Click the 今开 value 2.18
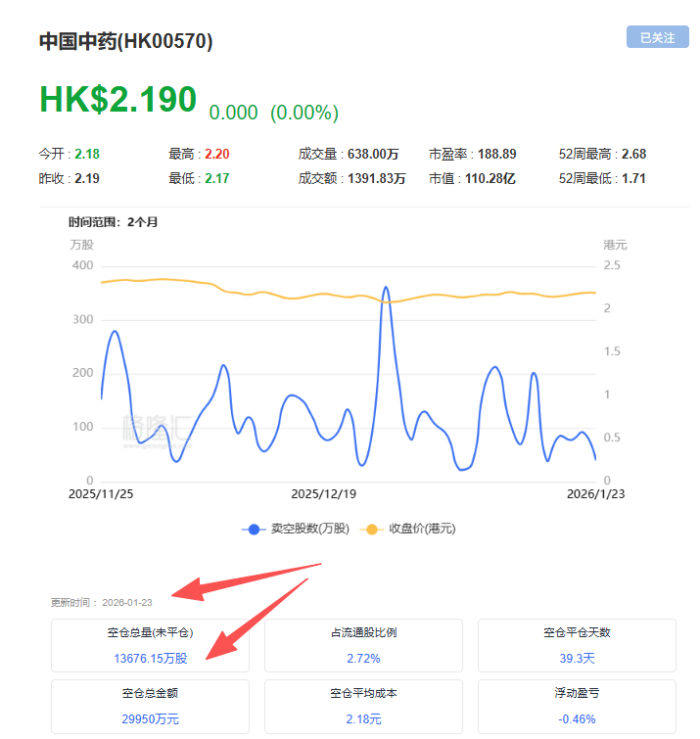Viewport: 700px width, 739px height. (87, 154)
